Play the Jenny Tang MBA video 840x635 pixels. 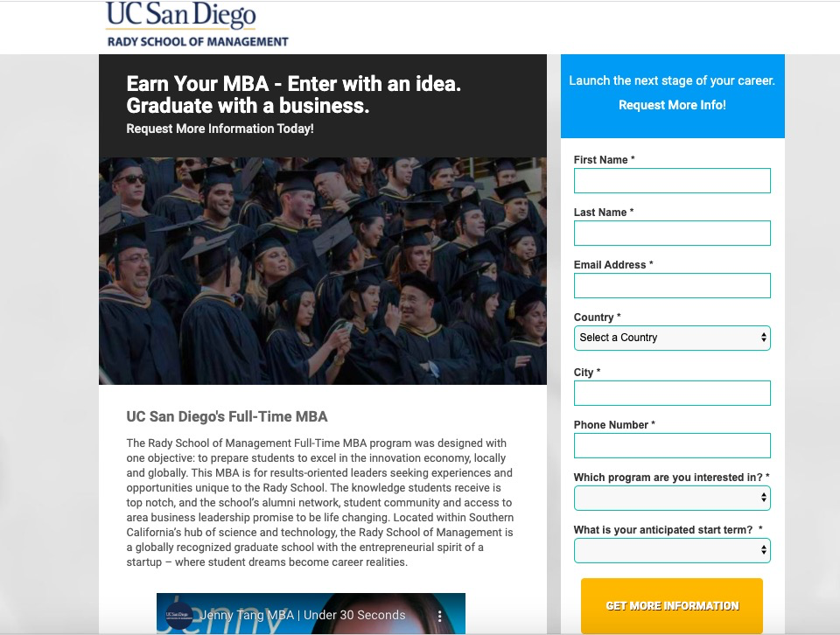311,614
